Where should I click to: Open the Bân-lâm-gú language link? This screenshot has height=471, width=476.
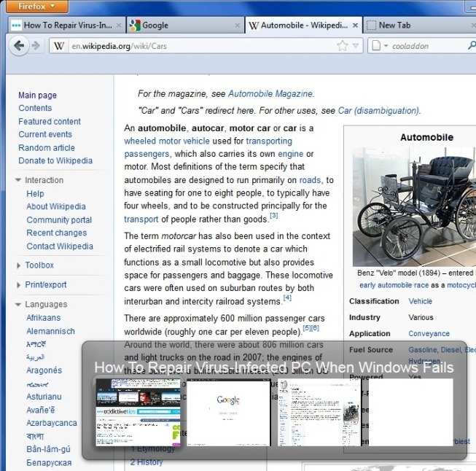click(48, 449)
